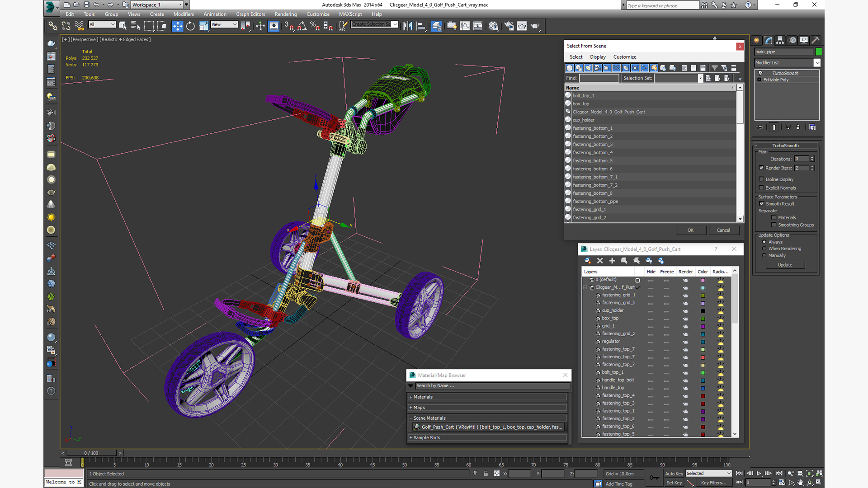Toggle Angle Snap icon
Image resolution: width=868 pixels, height=488 pixels.
pos(302,26)
